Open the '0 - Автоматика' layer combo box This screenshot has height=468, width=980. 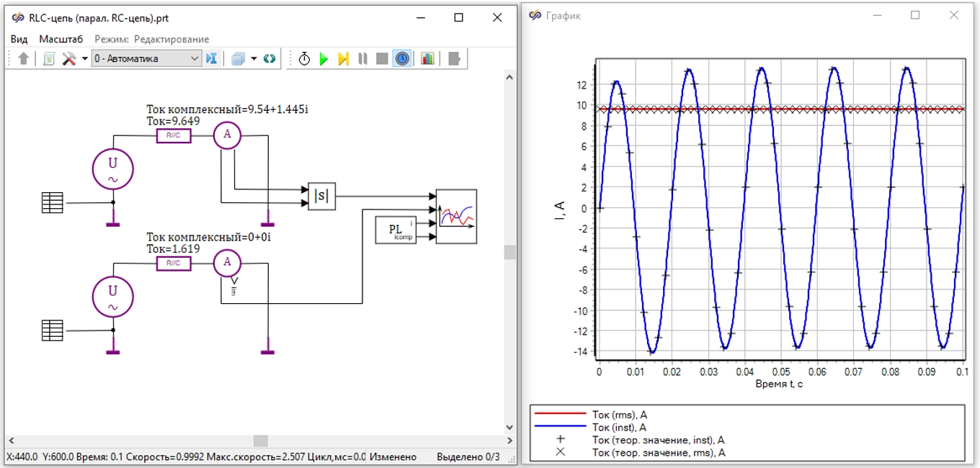146,58
